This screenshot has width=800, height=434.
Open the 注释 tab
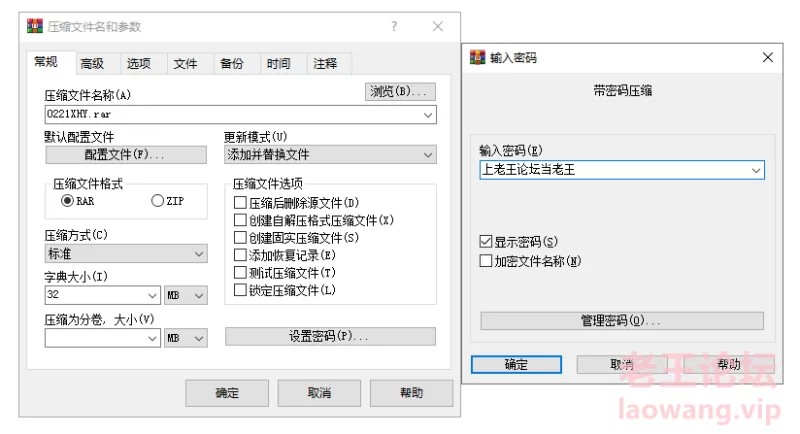325,64
